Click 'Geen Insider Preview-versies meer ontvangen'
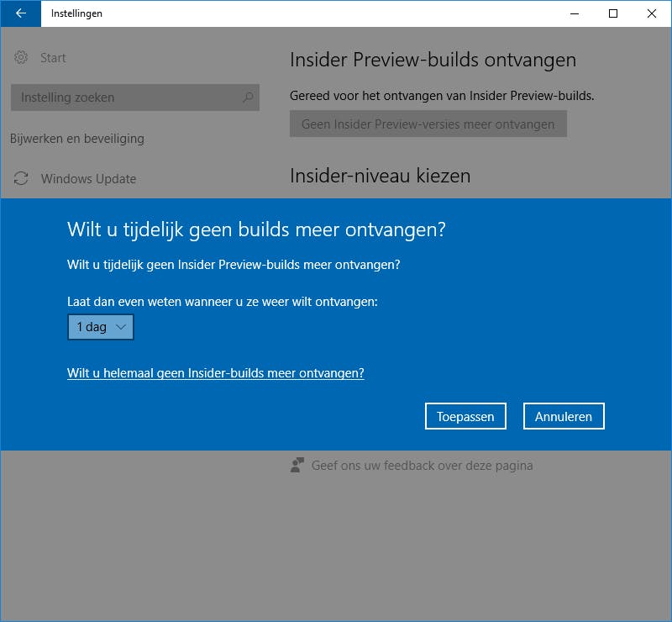Viewport: 672px width, 622px height. point(428,124)
